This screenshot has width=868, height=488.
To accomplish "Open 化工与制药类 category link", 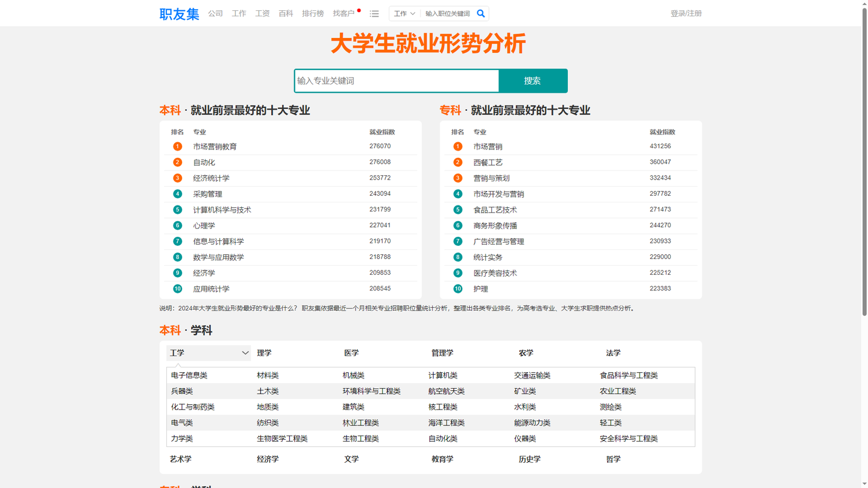I will pos(193,407).
